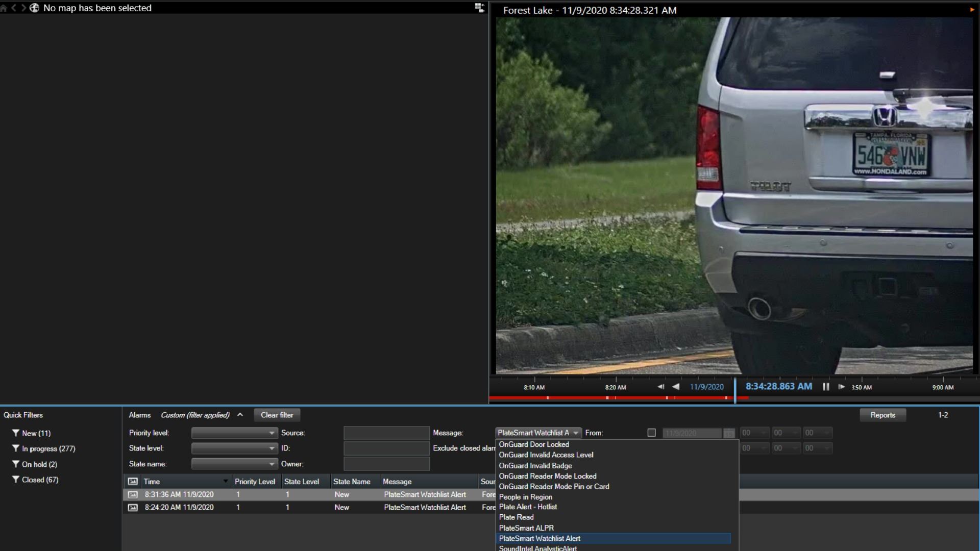Go to map home view
The height and width of the screenshot is (551, 980).
[4, 8]
